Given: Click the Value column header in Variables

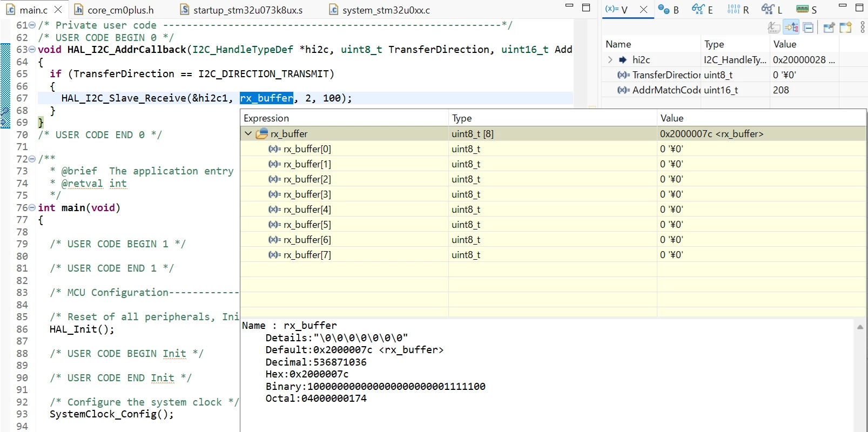Looking at the screenshot, I should click(804, 44).
